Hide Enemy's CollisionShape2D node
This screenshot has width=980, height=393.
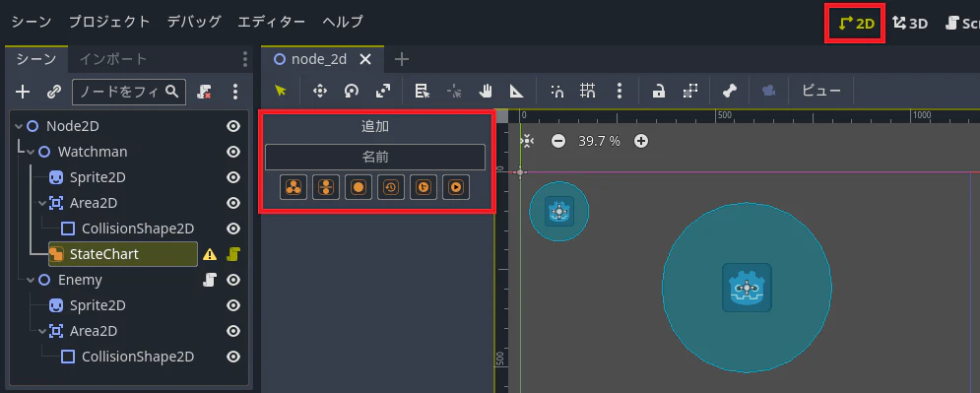pos(233,357)
